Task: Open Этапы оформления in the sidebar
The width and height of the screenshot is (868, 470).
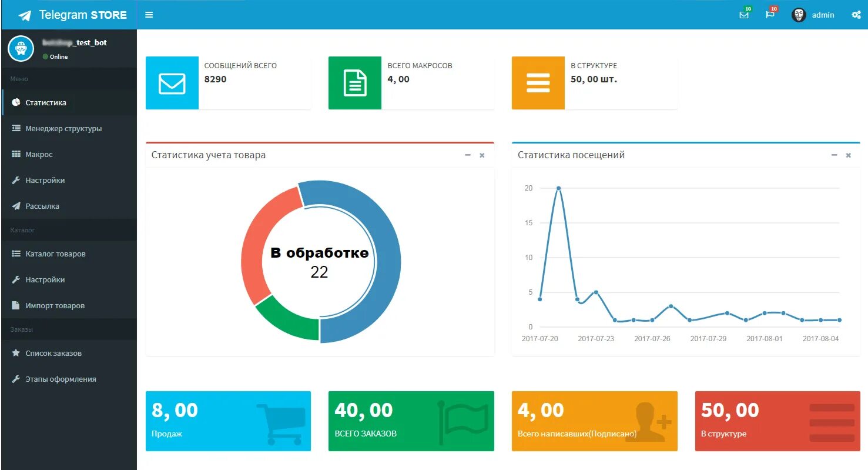Action: point(69,379)
